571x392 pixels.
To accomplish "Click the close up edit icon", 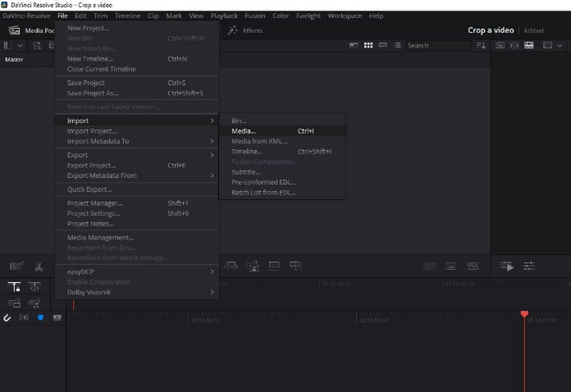I will coord(253,266).
